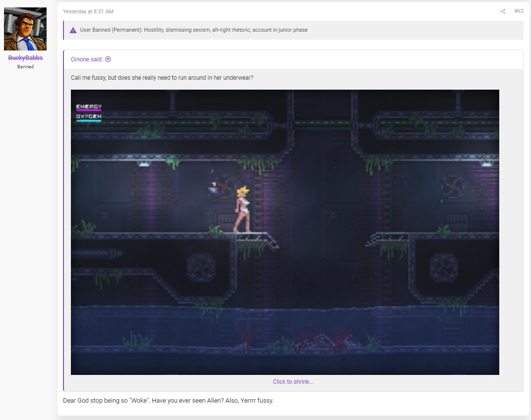Click the quoted game screenshot image
This screenshot has height=420, width=531.
click(285, 232)
